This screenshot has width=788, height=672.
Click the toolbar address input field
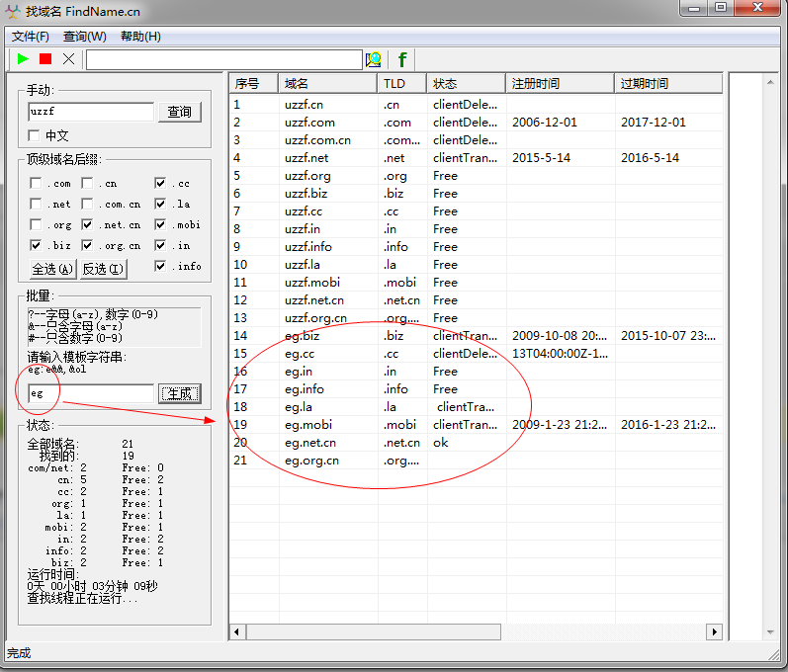tap(224, 59)
